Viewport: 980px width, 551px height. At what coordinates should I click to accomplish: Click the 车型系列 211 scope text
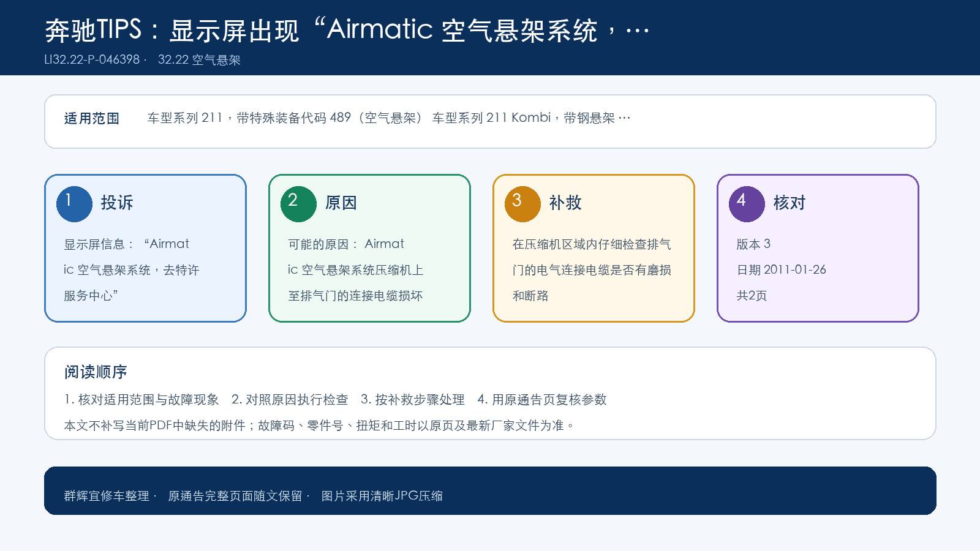coord(389,118)
